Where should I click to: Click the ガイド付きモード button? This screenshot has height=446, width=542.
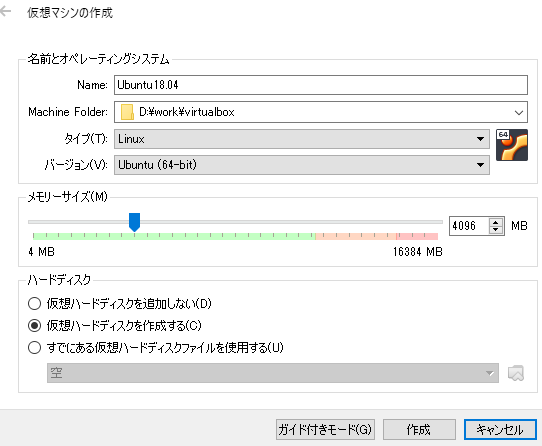point(325,429)
